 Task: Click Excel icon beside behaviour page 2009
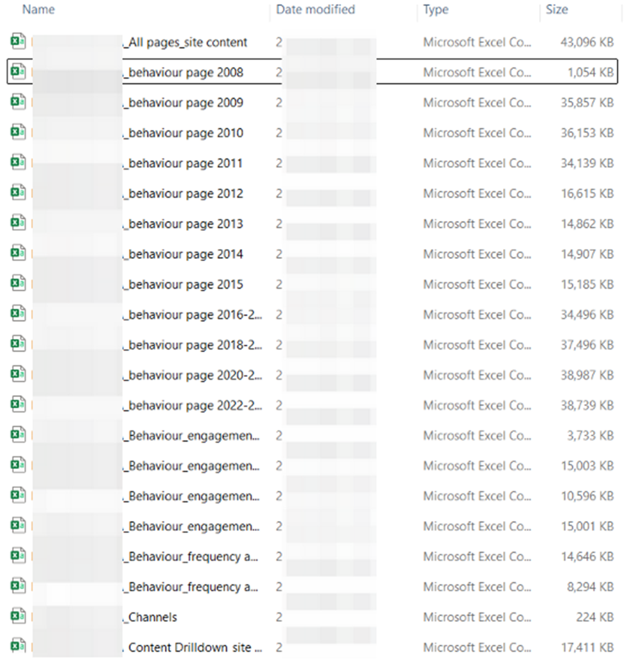click(18, 102)
